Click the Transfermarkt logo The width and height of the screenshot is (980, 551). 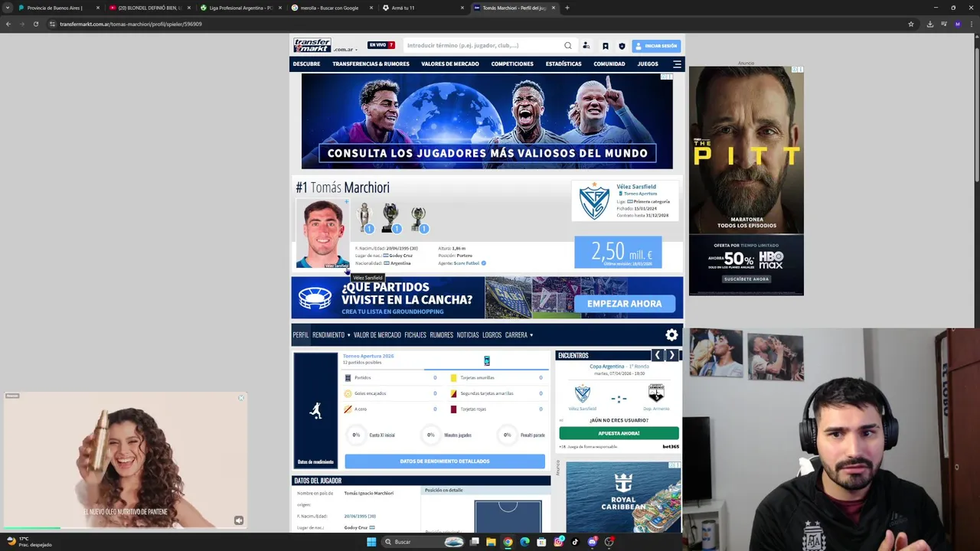pyautogui.click(x=312, y=45)
